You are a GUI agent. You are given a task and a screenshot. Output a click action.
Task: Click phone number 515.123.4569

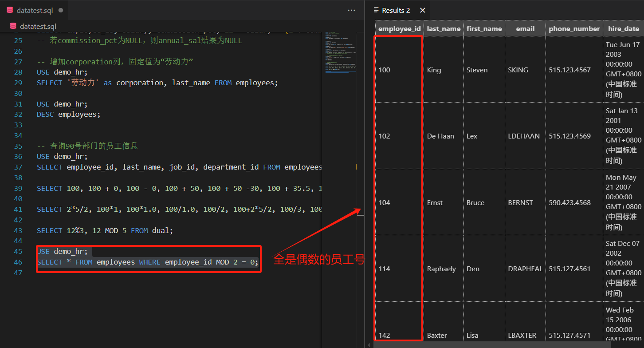tap(574, 136)
